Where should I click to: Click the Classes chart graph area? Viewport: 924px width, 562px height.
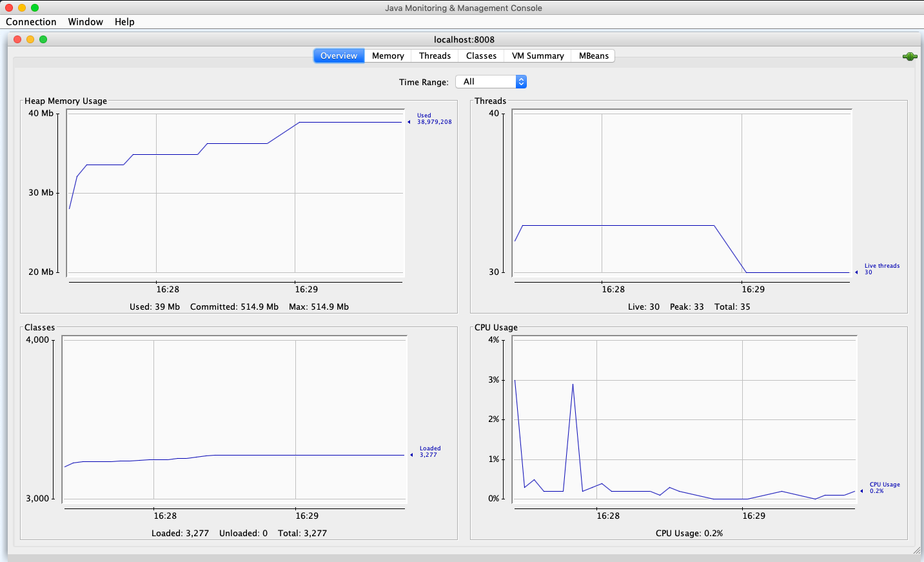[235, 419]
